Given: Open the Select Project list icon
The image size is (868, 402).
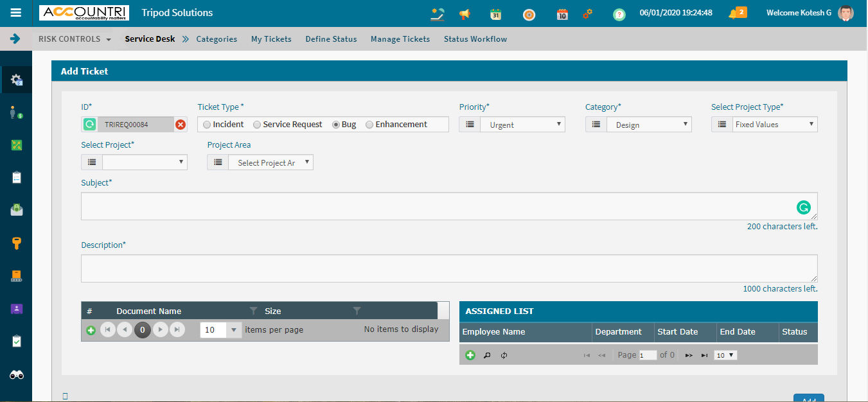Looking at the screenshot, I should [92, 162].
